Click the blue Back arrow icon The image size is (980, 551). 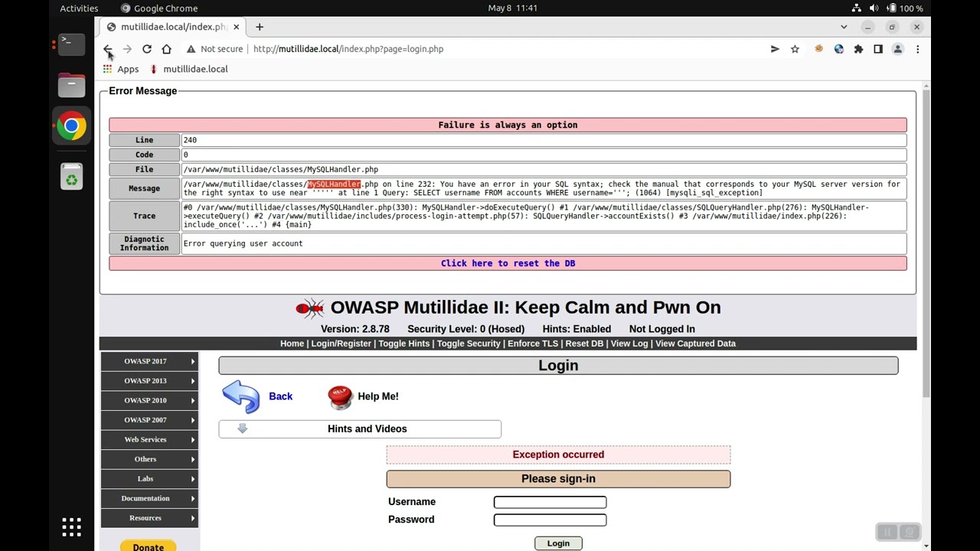241,396
